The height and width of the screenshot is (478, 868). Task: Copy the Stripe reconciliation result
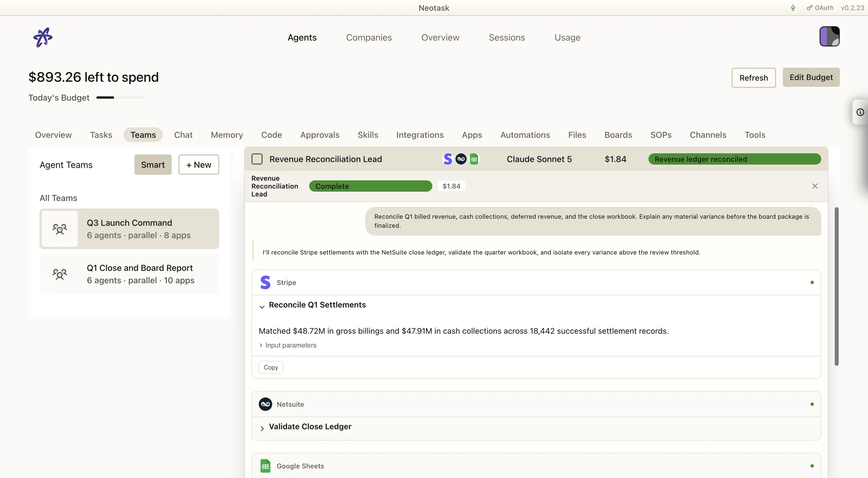pos(271,367)
